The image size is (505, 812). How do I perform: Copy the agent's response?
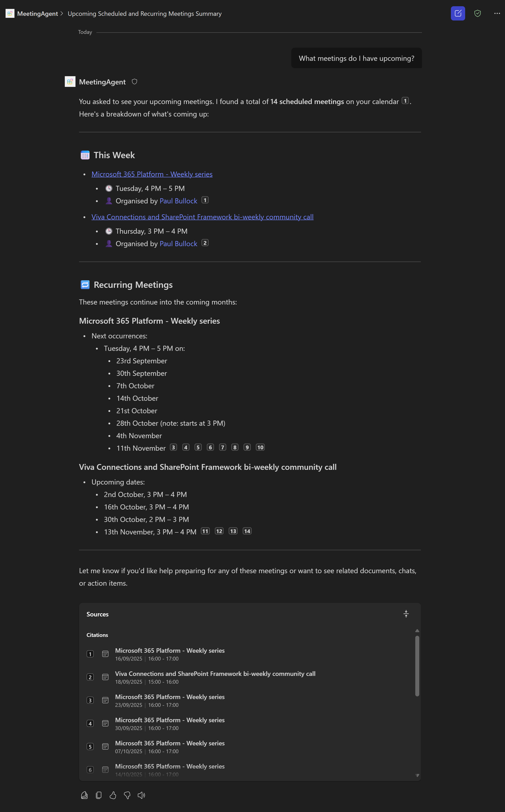point(98,795)
